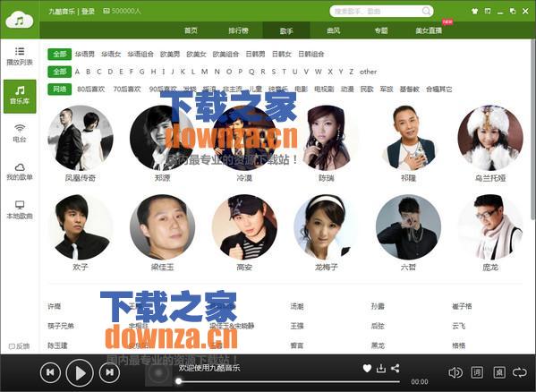The image size is (536, 392).
Task: Filter singers by letter A
Action: 77,72
